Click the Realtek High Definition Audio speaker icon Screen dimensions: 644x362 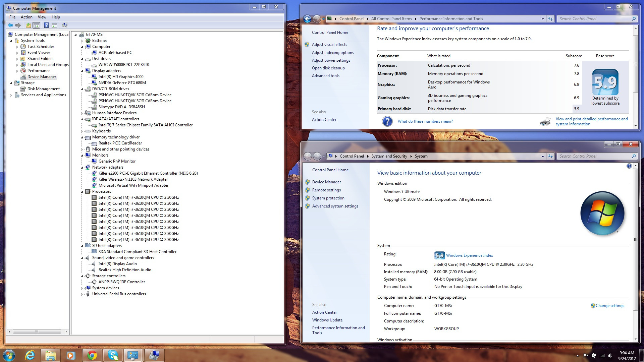pyautogui.click(x=94, y=270)
